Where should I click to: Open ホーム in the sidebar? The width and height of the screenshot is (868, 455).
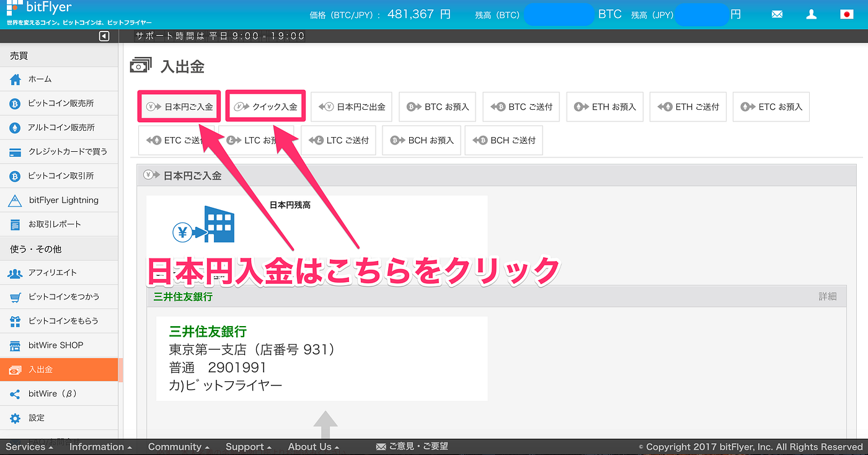point(59,79)
